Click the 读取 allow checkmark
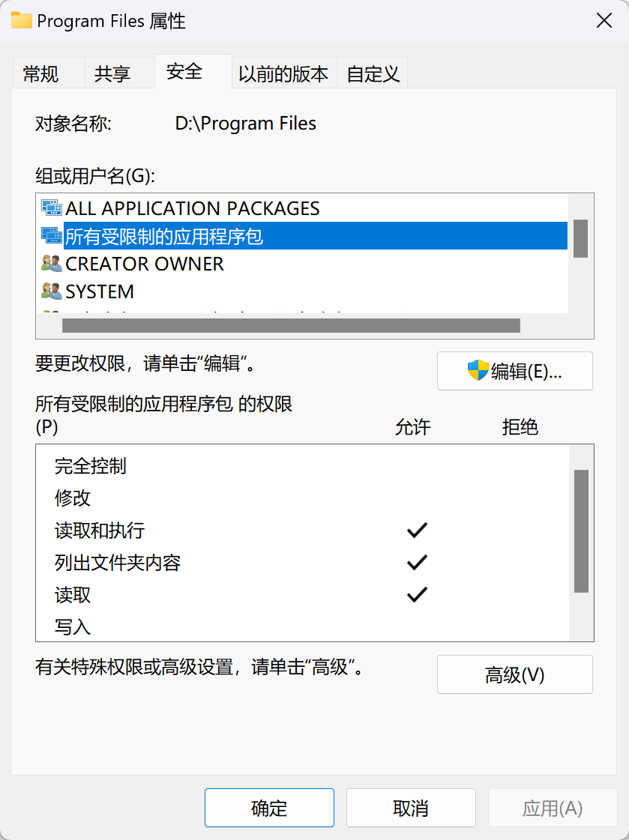 click(x=417, y=595)
